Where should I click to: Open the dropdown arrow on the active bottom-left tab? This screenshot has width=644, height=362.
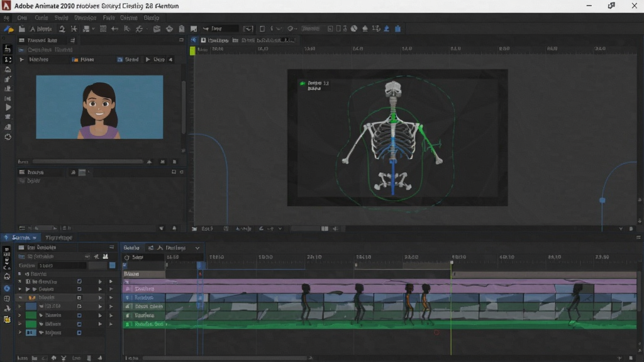point(35,238)
